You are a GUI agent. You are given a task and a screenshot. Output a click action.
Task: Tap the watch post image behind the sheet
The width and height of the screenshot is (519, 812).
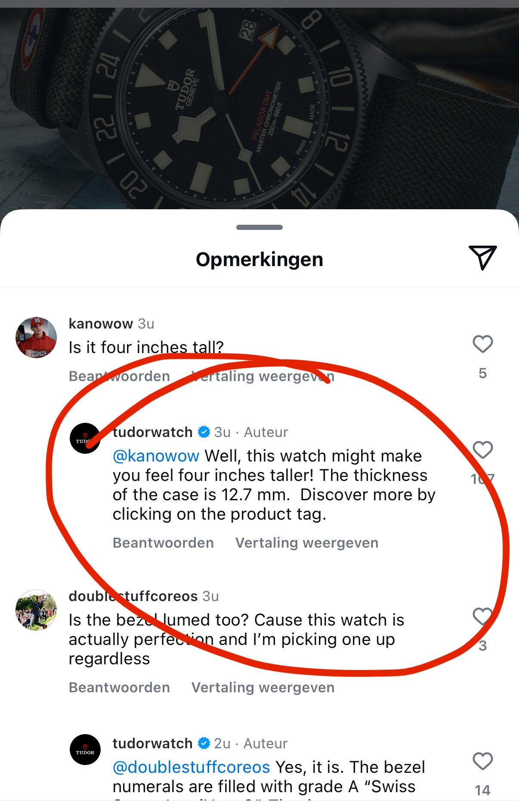click(259, 108)
